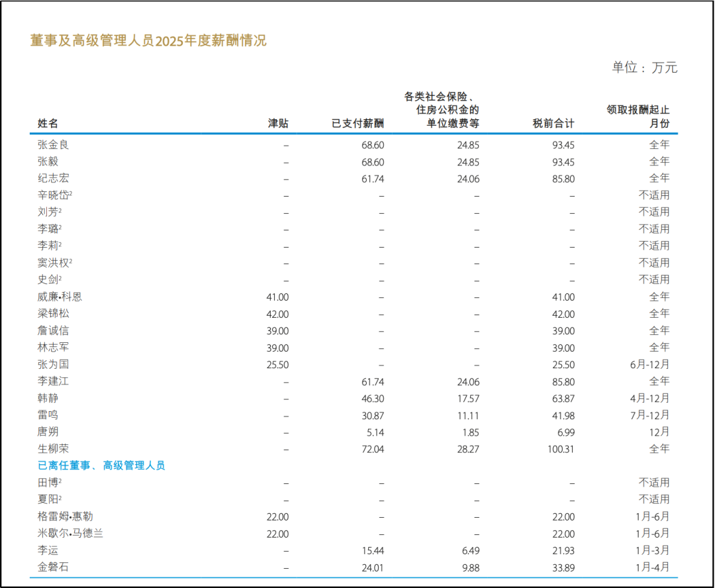Click the 税前合计 column header

point(553,124)
